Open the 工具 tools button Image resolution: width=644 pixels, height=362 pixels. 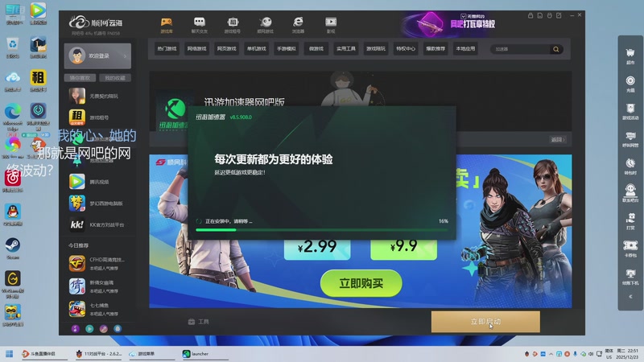(199, 322)
